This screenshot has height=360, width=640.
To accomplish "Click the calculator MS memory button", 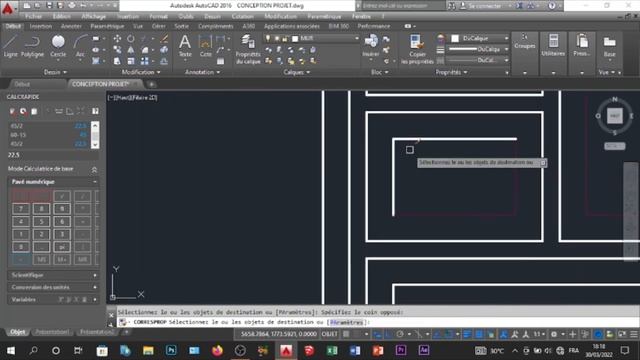I will (x=41, y=259).
